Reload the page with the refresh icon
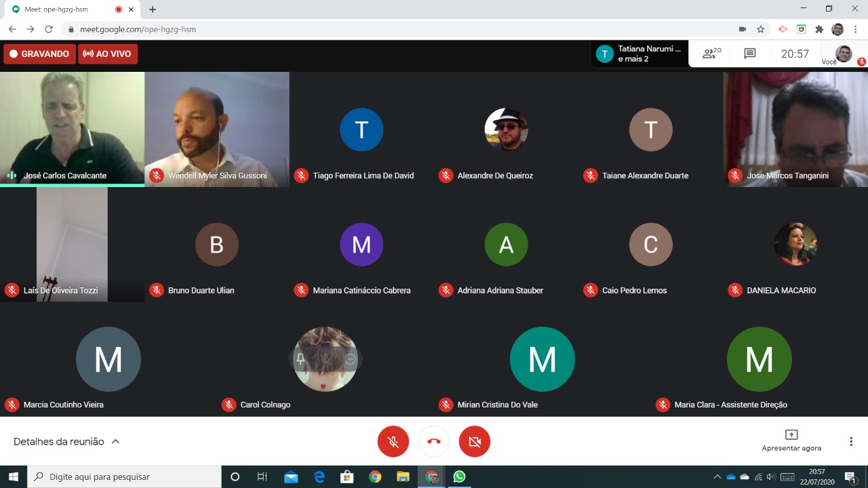The height and width of the screenshot is (488, 868). coord(48,29)
